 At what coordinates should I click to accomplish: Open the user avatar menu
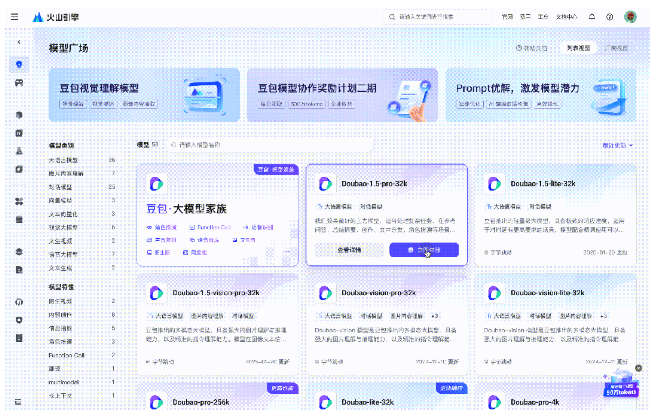coord(630,17)
